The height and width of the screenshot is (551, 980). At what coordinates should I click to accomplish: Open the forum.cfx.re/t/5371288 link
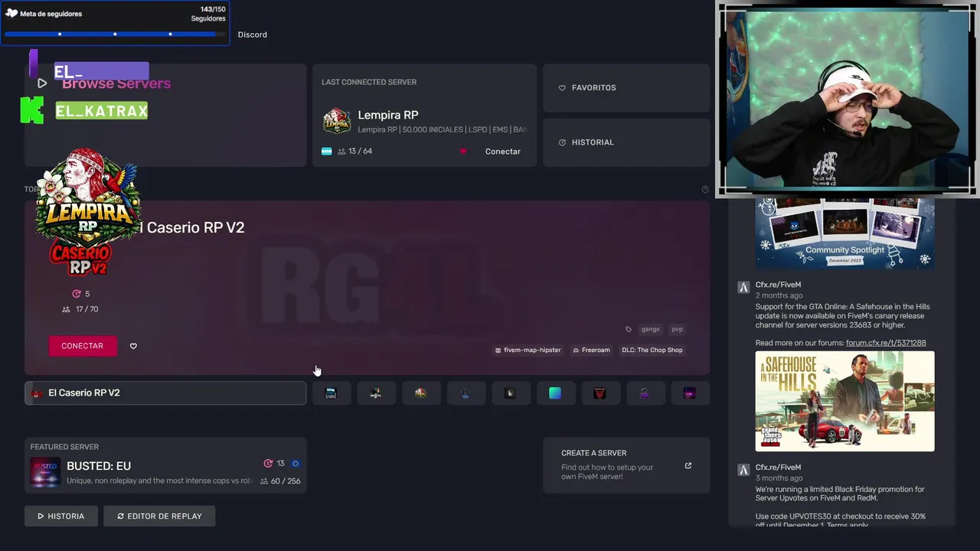click(886, 343)
